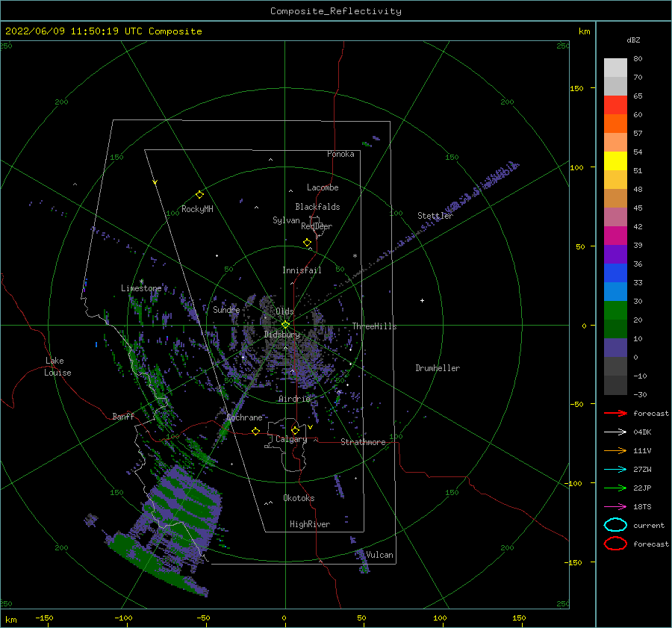The image size is (672, 628).
Task: Click the -150 tick on bottom axis
Action: 45,618
